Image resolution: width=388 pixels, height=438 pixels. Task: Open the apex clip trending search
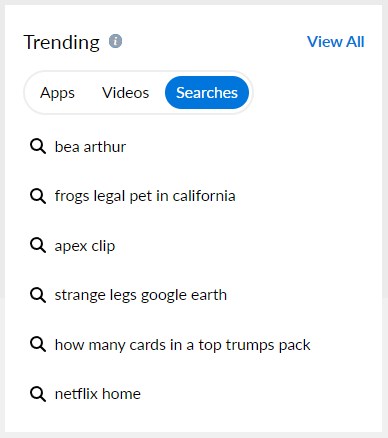pos(85,246)
